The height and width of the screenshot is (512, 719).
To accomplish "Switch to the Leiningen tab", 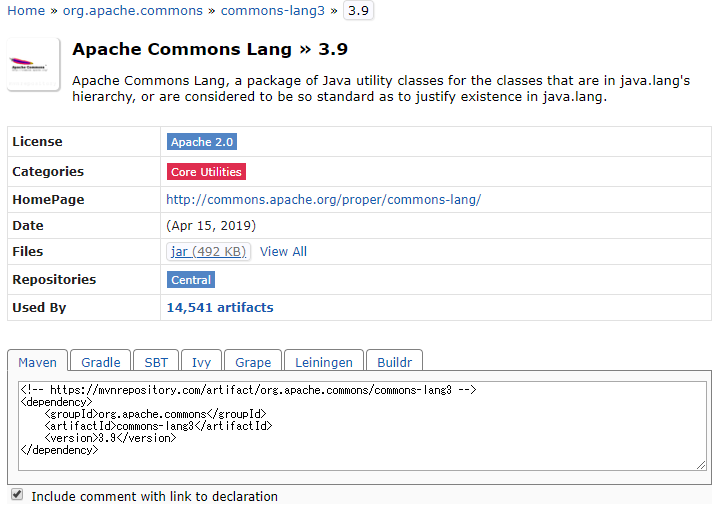I will (x=324, y=362).
